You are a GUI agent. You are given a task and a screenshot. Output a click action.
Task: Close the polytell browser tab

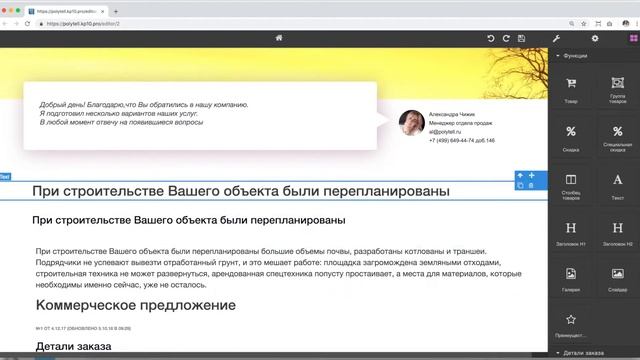coord(102,11)
